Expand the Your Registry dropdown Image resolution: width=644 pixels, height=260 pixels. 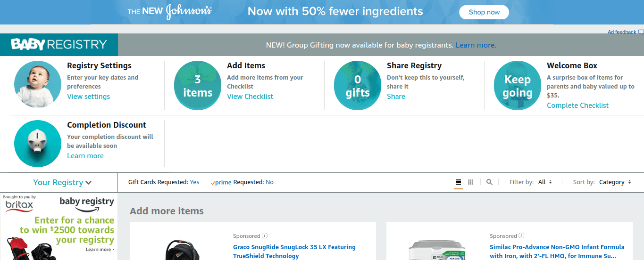pos(62,182)
